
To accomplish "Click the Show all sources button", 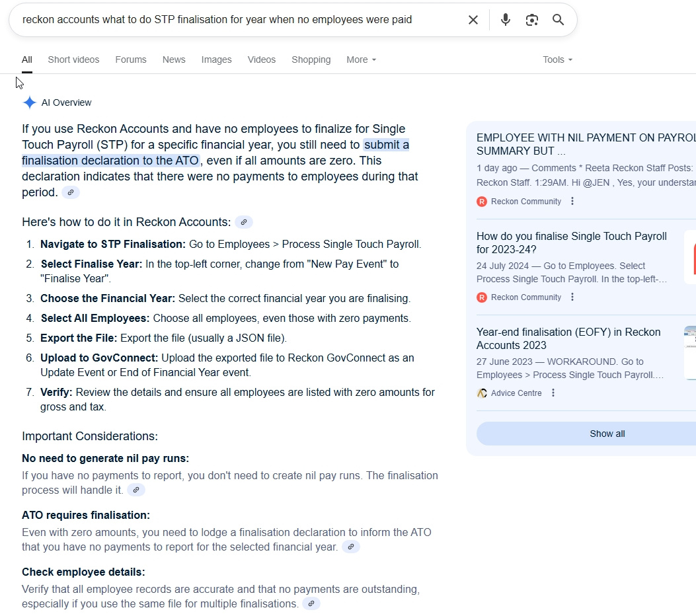I will [586, 434].
